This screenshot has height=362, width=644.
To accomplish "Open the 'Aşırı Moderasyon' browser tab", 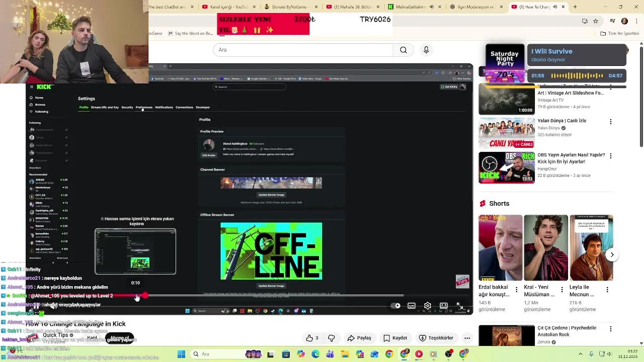I will pos(475,7).
